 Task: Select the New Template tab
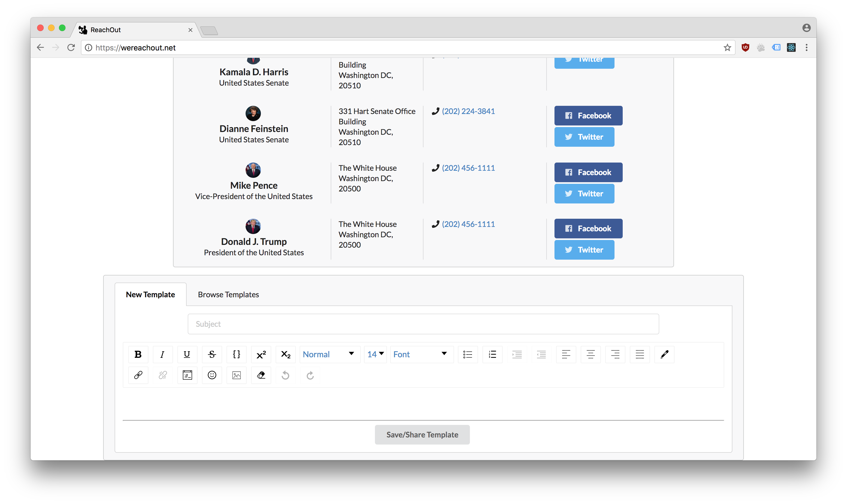click(x=151, y=295)
